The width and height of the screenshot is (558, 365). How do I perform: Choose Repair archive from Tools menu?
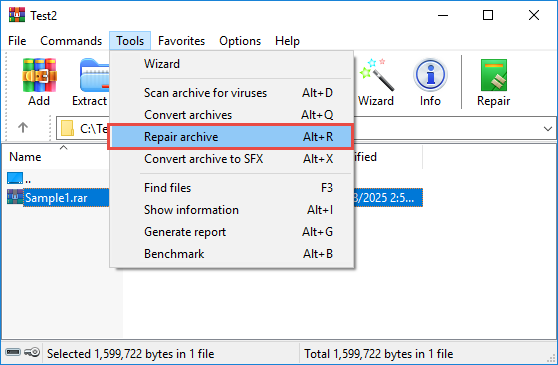(232, 137)
